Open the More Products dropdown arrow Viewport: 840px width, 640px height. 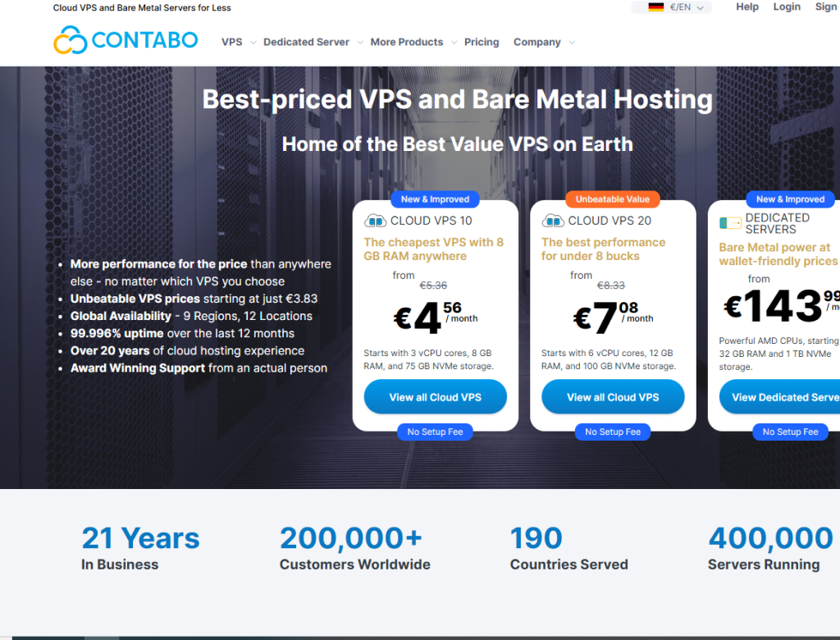coord(454,43)
